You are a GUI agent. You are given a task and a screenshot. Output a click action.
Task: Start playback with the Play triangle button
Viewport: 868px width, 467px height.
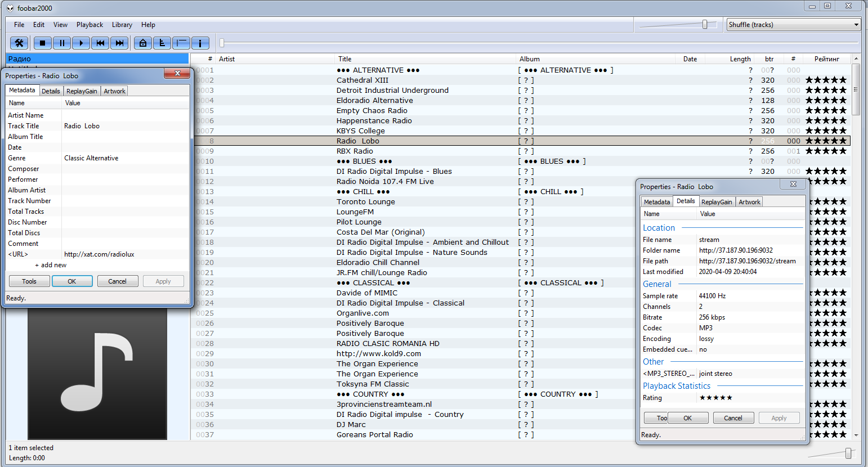(x=81, y=43)
